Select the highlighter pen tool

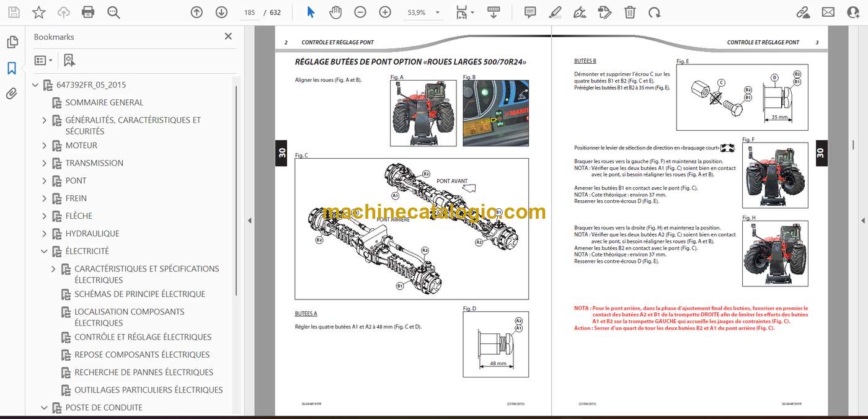[x=555, y=12]
